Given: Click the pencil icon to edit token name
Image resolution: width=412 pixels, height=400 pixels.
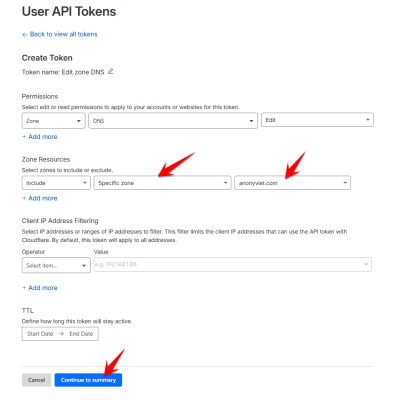Looking at the screenshot, I should click(111, 71).
